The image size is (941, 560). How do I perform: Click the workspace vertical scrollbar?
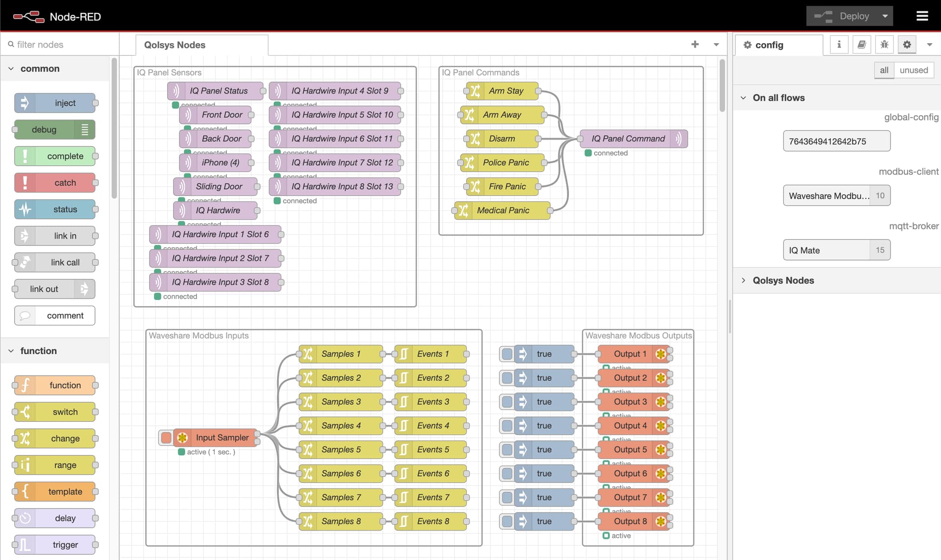pyautogui.click(x=722, y=86)
